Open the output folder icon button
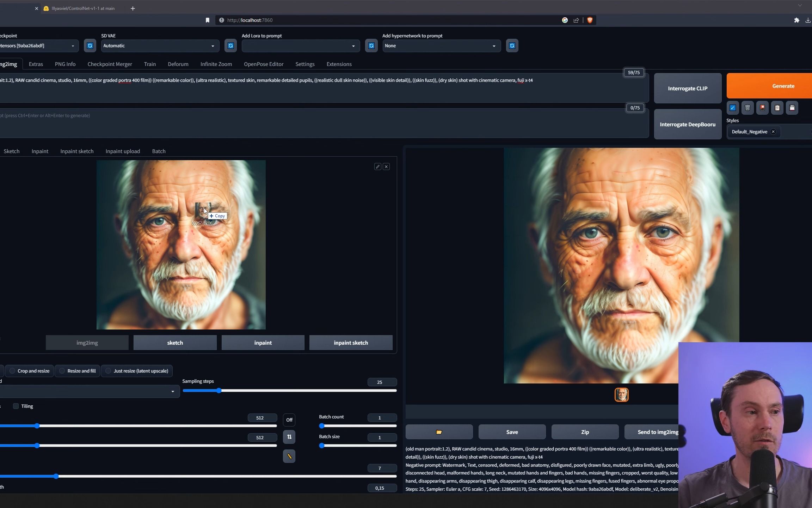Screen dimensions: 812x508 pos(439,432)
